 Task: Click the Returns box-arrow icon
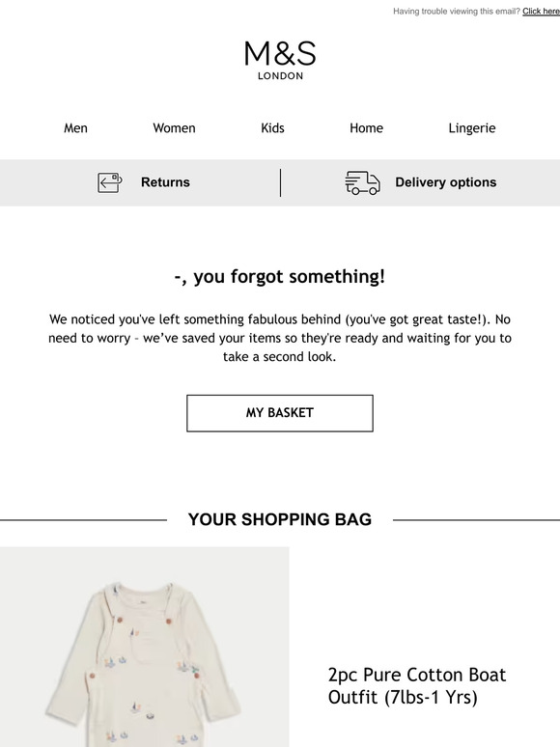click(x=110, y=183)
